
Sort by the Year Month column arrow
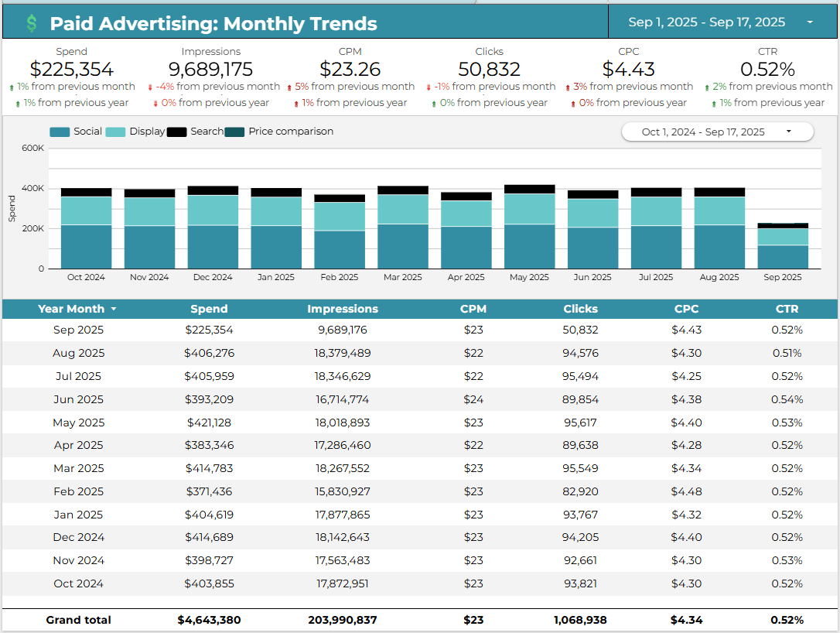(114, 310)
